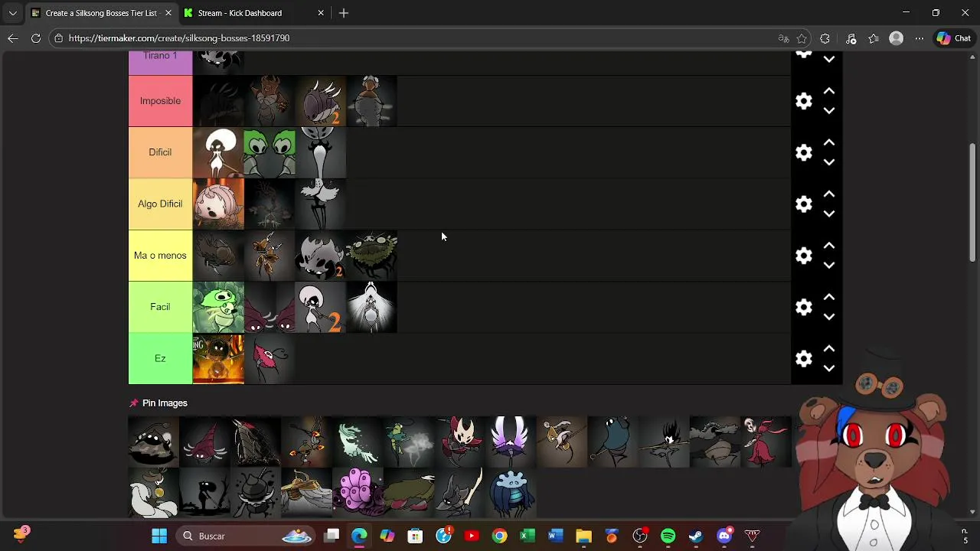Click the Facil green tier label
Screen dimensions: 980x551
[x=160, y=307]
